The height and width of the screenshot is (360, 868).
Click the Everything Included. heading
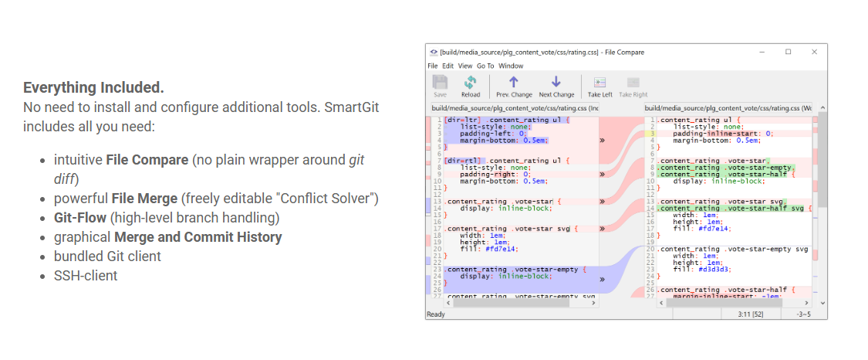[x=93, y=87]
